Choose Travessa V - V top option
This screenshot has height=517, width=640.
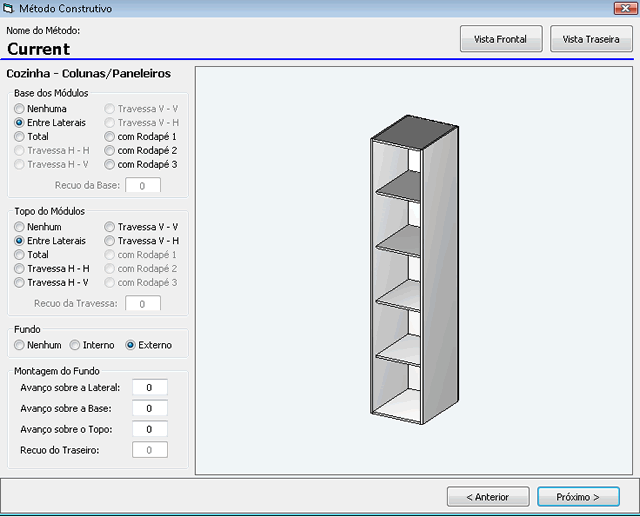pyautogui.click(x=141, y=227)
